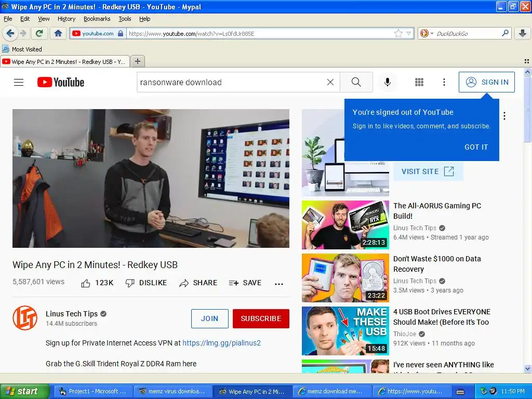Dismiss the popup with GOT IT
532x399 pixels.
point(476,147)
